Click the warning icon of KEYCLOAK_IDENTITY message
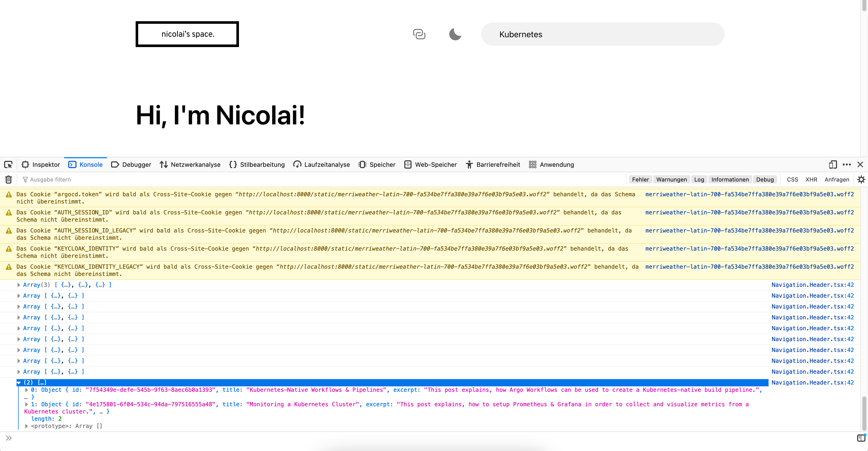 [9, 249]
